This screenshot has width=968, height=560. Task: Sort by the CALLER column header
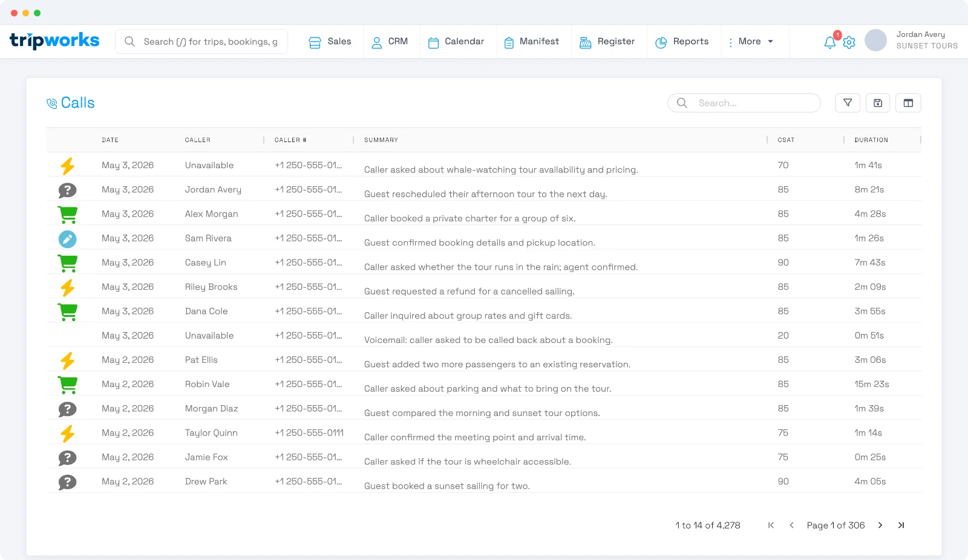pos(198,140)
